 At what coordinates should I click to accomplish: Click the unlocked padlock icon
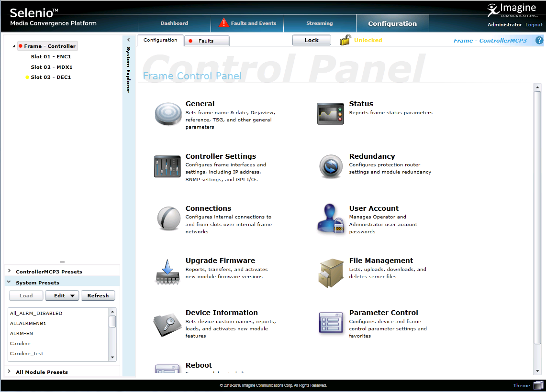pos(345,40)
